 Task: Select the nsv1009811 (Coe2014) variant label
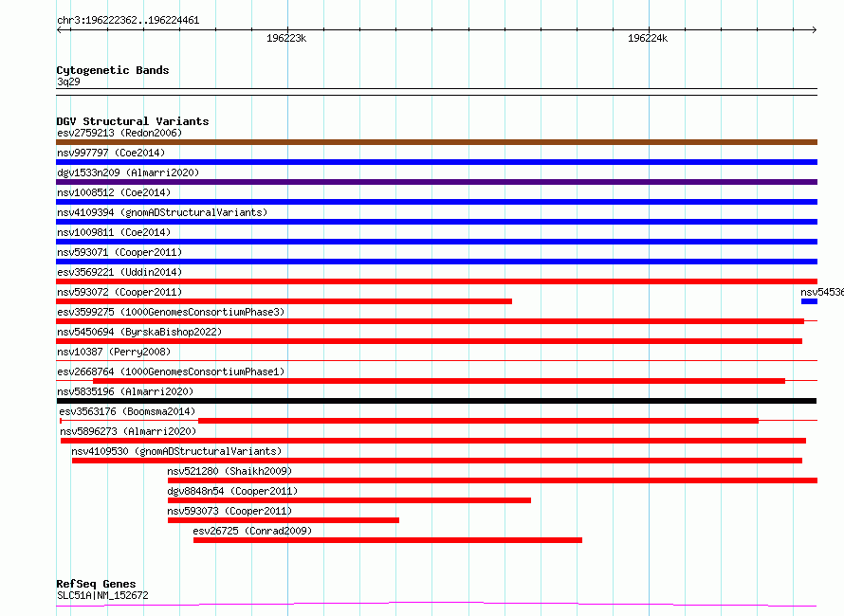tap(114, 232)
